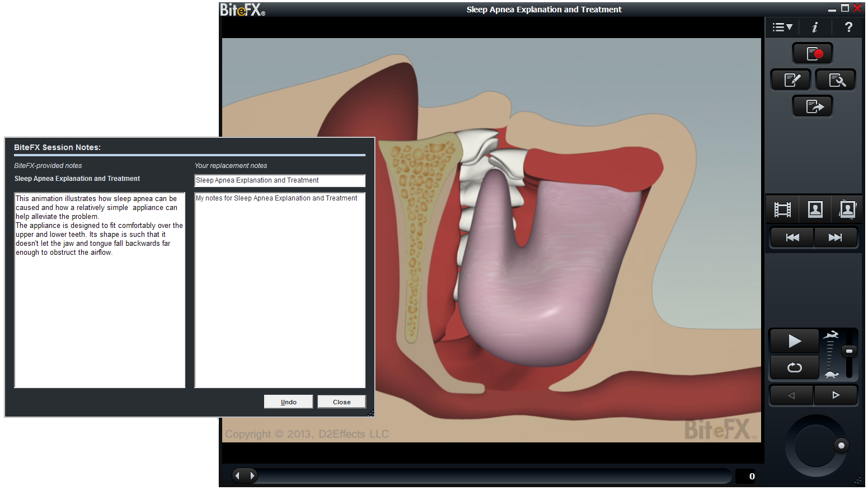Open the help question mark icon
The height and width of the screenshot is (490, 868).
point(848,27)
